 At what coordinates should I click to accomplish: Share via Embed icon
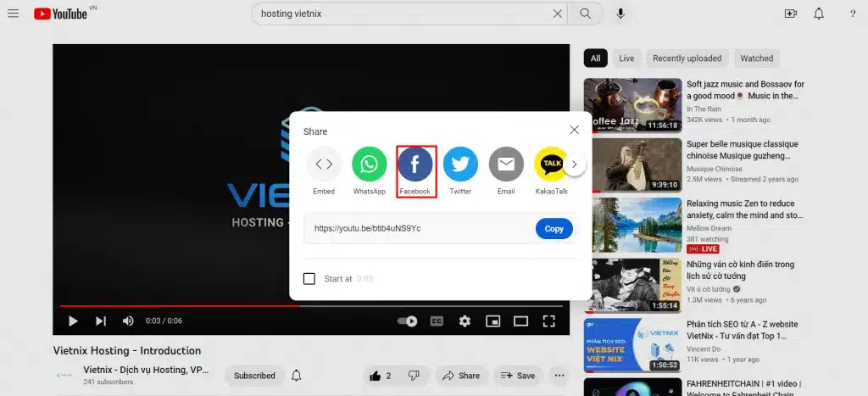(324, 164)
